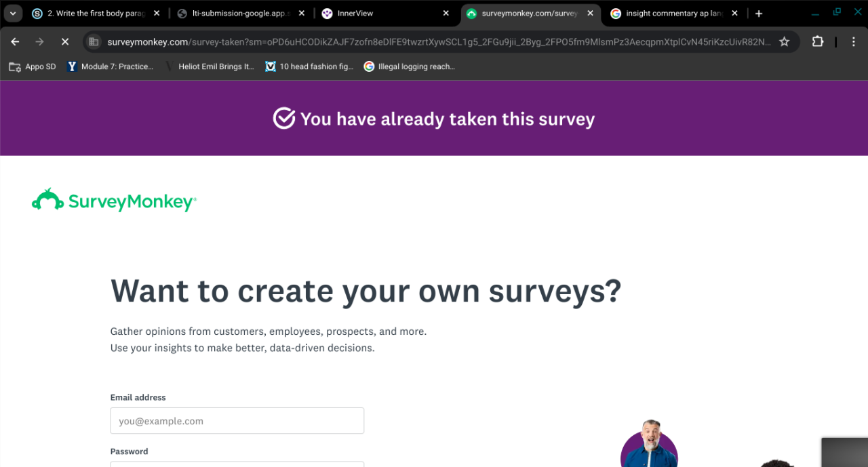Click the Email address input field
868x467 pixels.
[237, 421]
